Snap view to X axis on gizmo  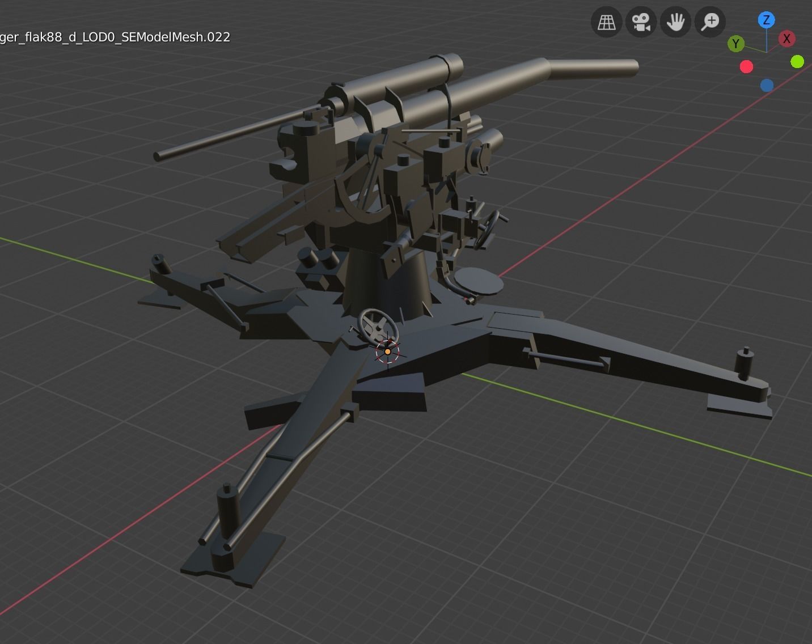(x=786, y=39)
